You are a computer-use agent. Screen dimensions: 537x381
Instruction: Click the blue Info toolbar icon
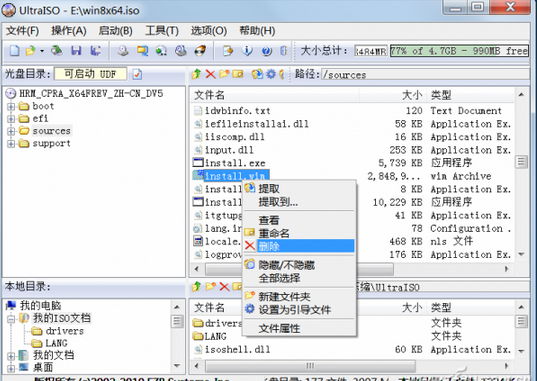coord(247,51)
